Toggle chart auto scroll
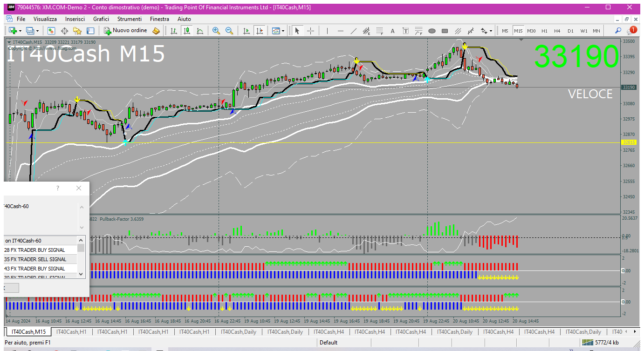This screenshot has height=351, width=644. tap(247, 31)
